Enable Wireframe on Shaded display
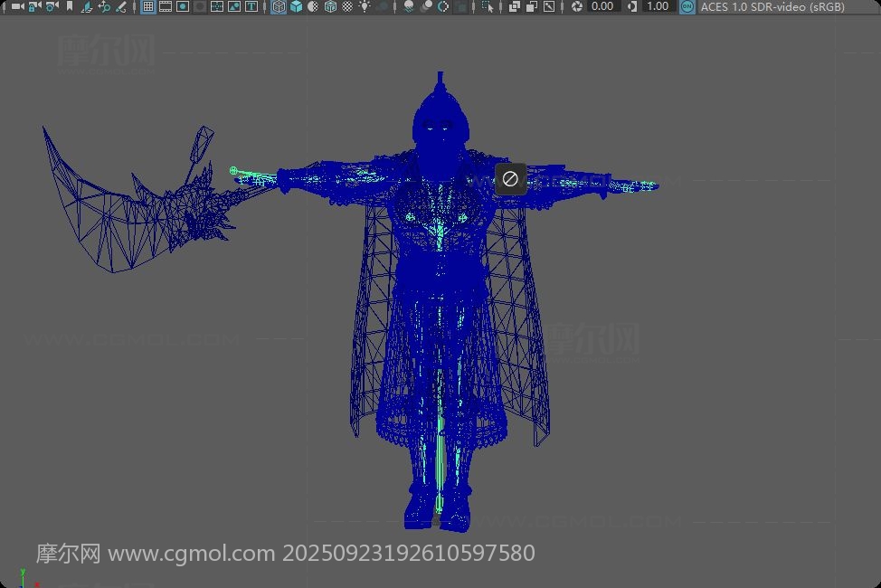This screenshot has width=881, height=588. 330,6
